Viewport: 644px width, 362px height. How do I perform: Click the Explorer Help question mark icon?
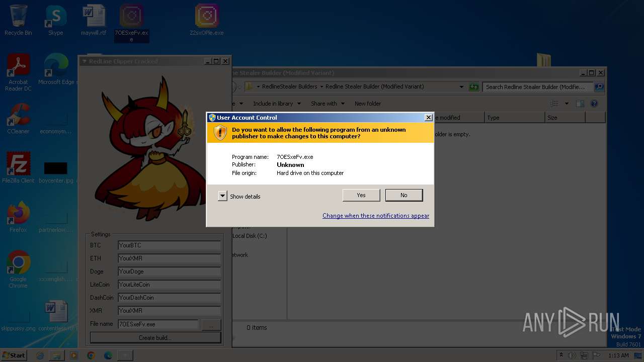pyautogui.click(x=594, y=104)
